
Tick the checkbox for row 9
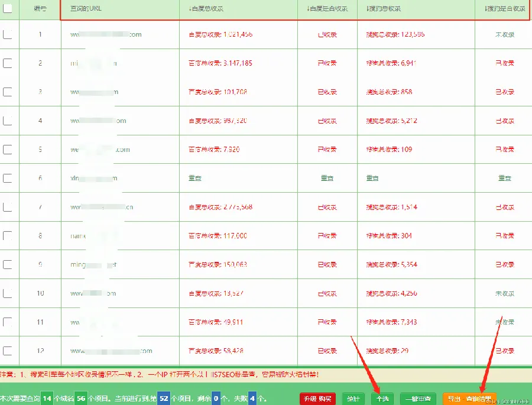coord(8,264)
